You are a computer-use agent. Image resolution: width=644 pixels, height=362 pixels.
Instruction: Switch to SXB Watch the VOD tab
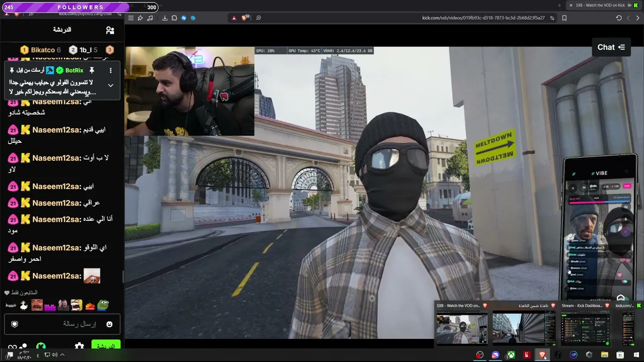click(x=604, y=6)
